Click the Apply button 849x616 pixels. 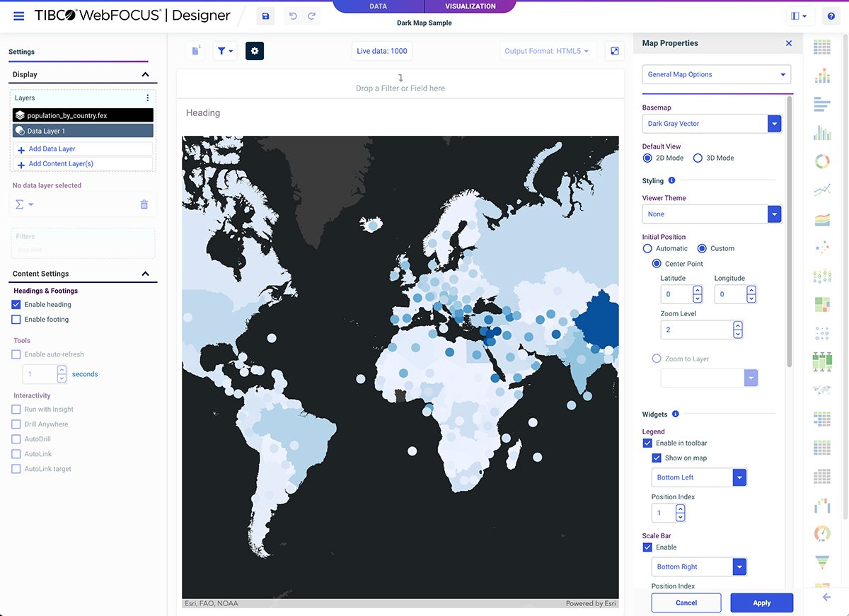(761, 603)
